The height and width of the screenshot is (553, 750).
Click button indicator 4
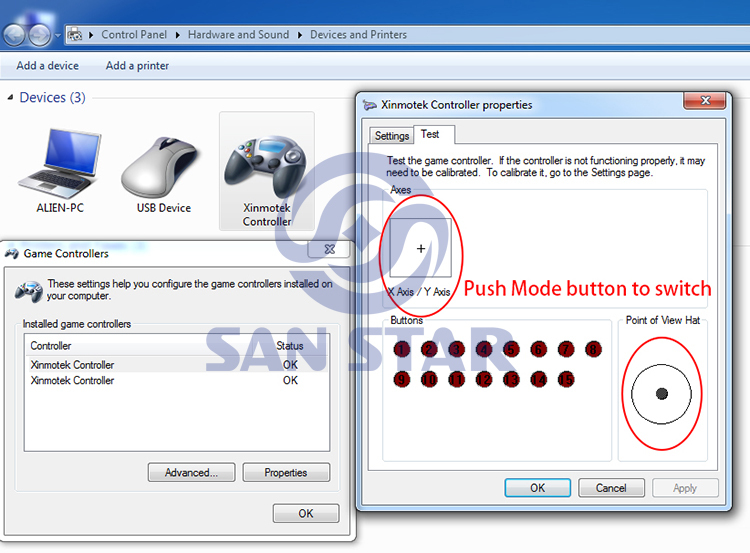484,349
